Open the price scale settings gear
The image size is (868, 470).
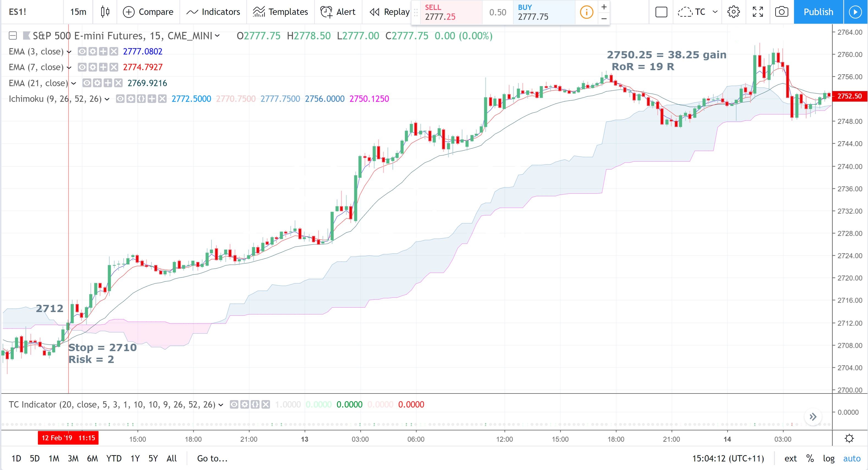pyautogui.click(x=850, y=438)
